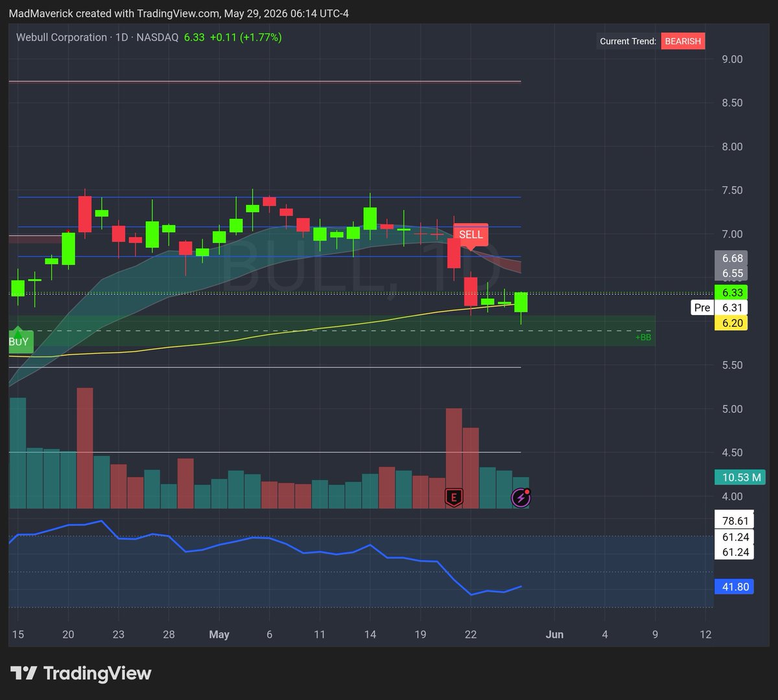The width and height of the screenshot is (778, 700).
Task: Click the 6.31 pre-market price label
Action: click(x=730, y=307)
